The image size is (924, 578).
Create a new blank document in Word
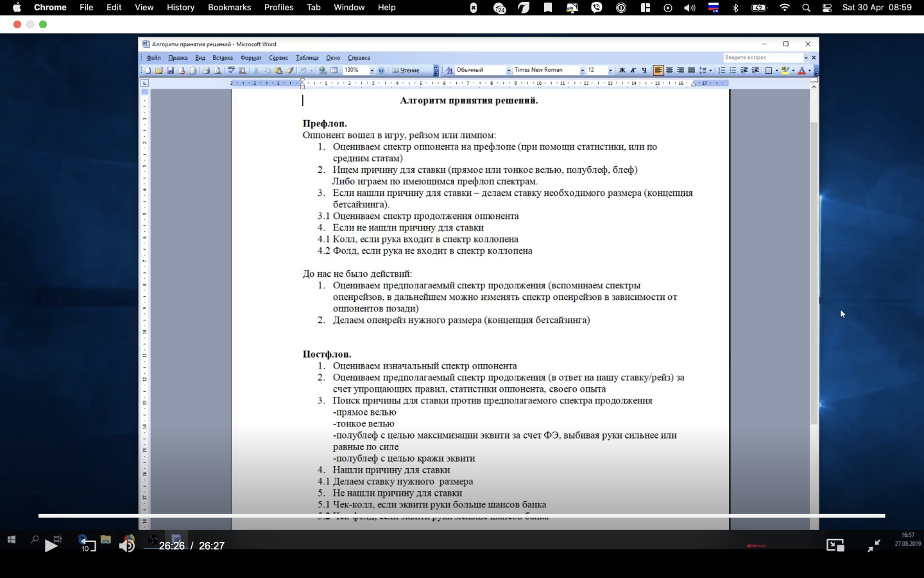tap(148, 71)
